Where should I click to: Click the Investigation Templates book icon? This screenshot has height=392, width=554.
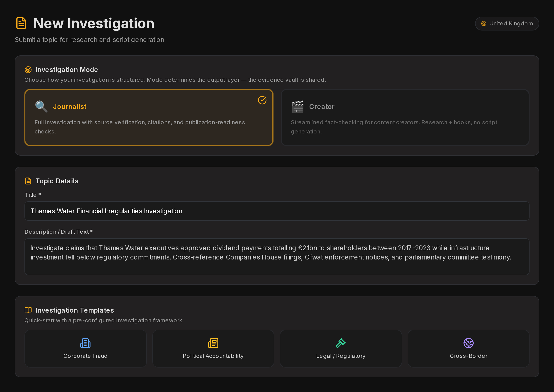pos(28,310)
